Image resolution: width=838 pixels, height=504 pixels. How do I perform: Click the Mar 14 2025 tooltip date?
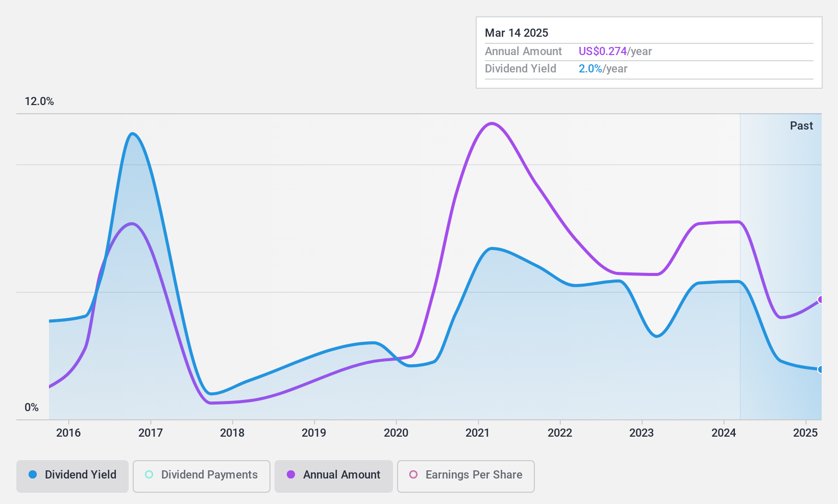516,33
